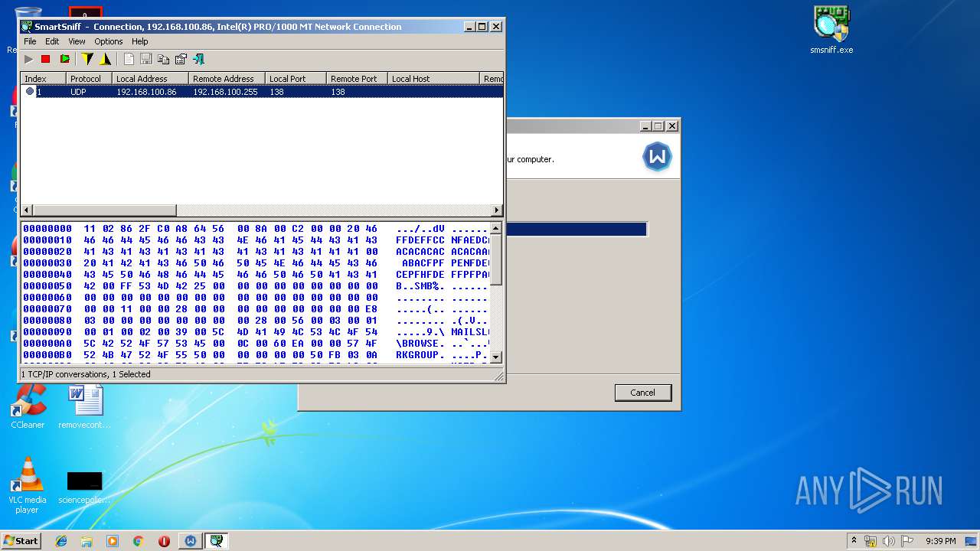Sort by the Local Host column header
980x551 pixels.
pos(433,79)
